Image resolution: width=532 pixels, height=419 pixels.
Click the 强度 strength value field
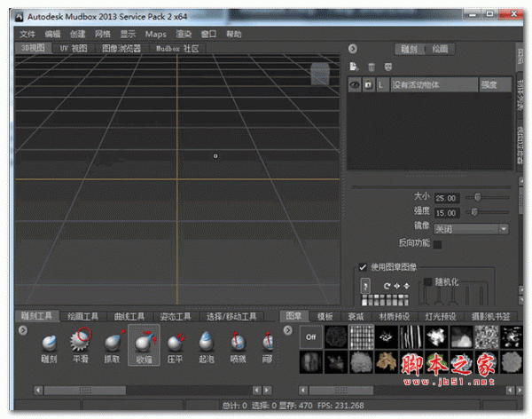(x=448, y=211)
